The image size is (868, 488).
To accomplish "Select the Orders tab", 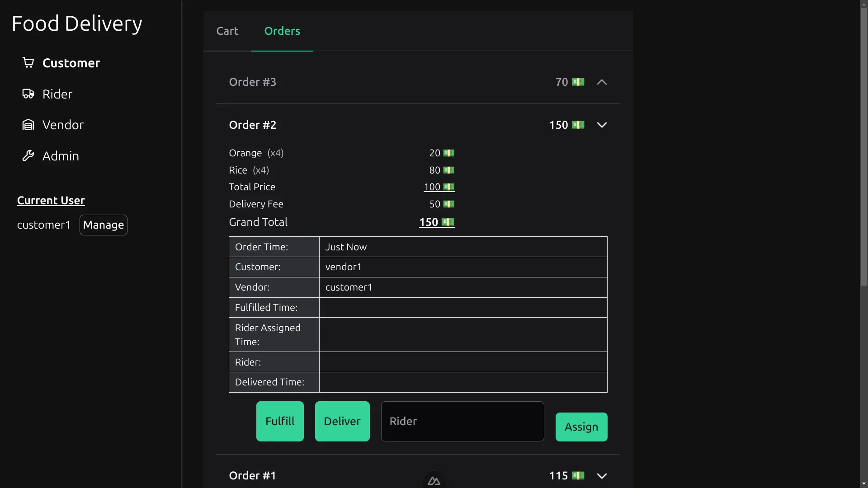I will point(282,31).
